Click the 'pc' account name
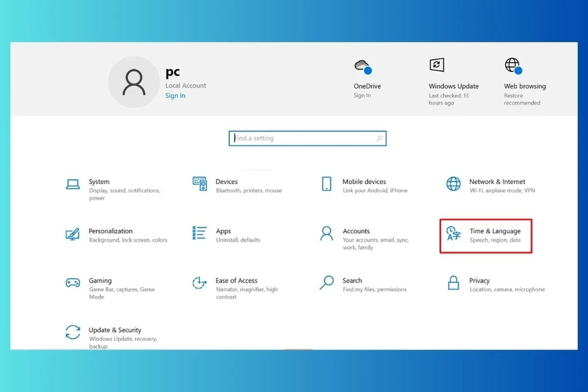 [x=173, y=72]
